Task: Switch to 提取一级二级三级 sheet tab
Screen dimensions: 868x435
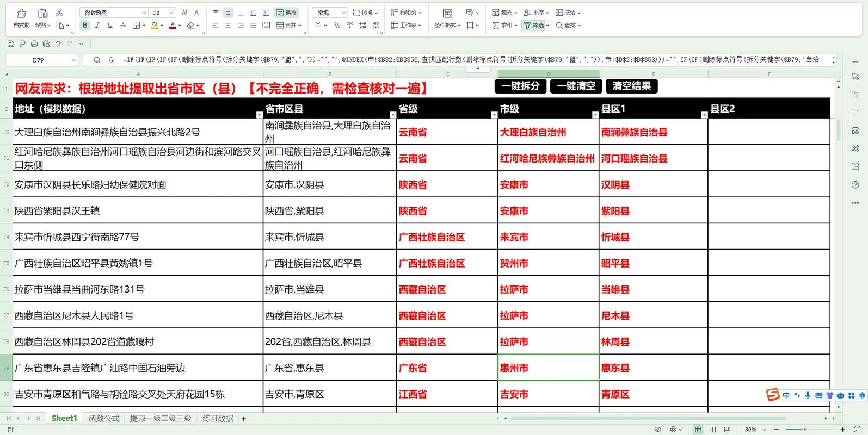Action: (x=161, y=418)
